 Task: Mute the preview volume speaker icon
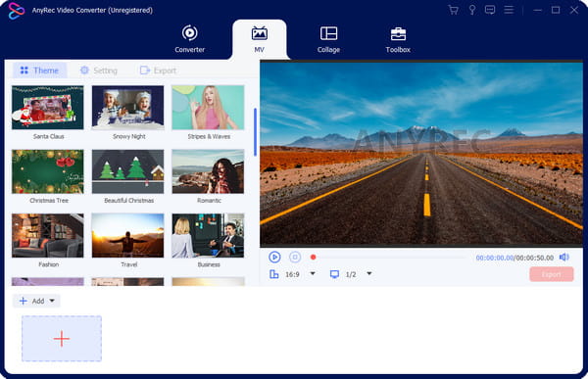click(564, 258)
